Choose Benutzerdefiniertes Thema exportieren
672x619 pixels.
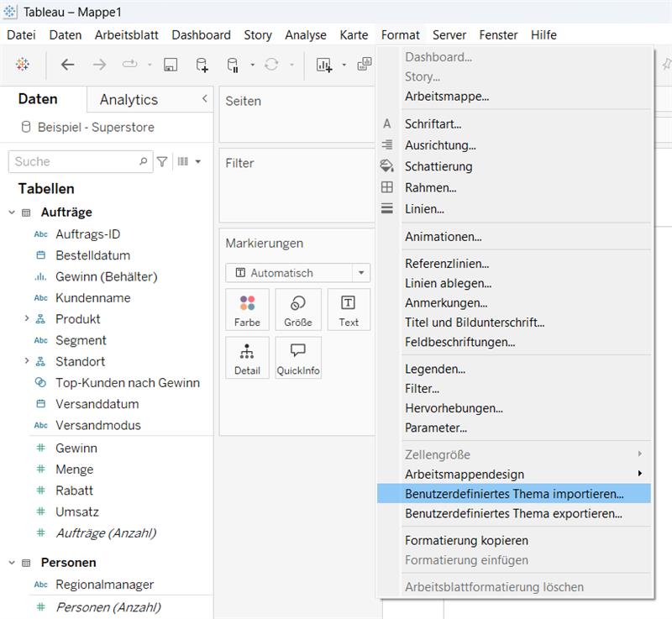[513, 513]
